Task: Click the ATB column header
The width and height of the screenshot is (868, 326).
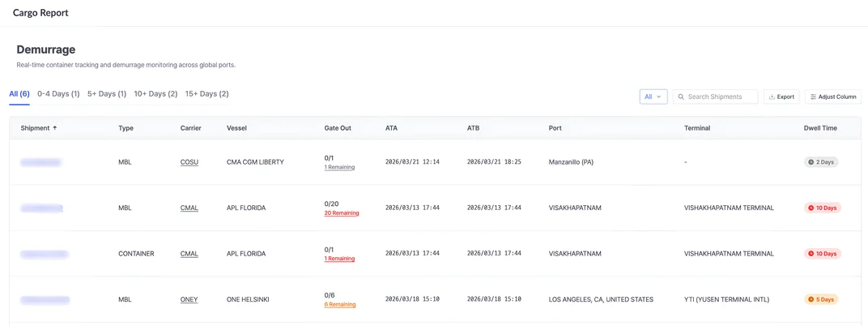Action: tap(474, 128)
